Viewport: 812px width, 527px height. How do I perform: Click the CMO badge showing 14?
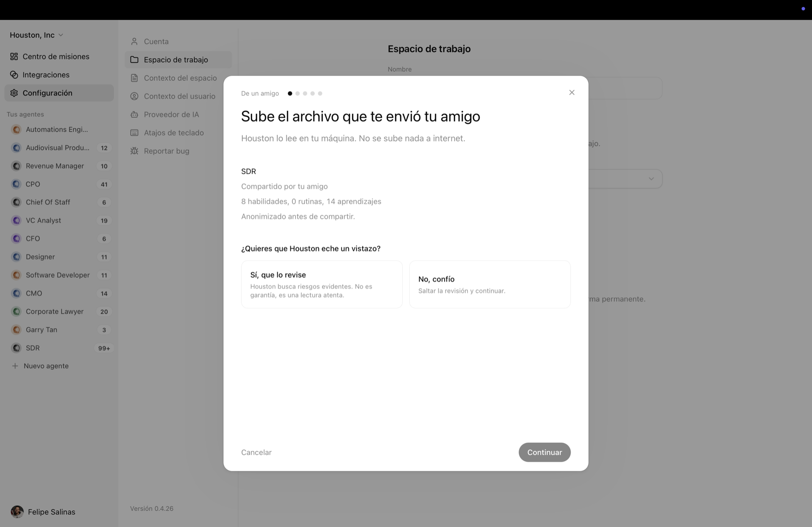click(104, 293)
